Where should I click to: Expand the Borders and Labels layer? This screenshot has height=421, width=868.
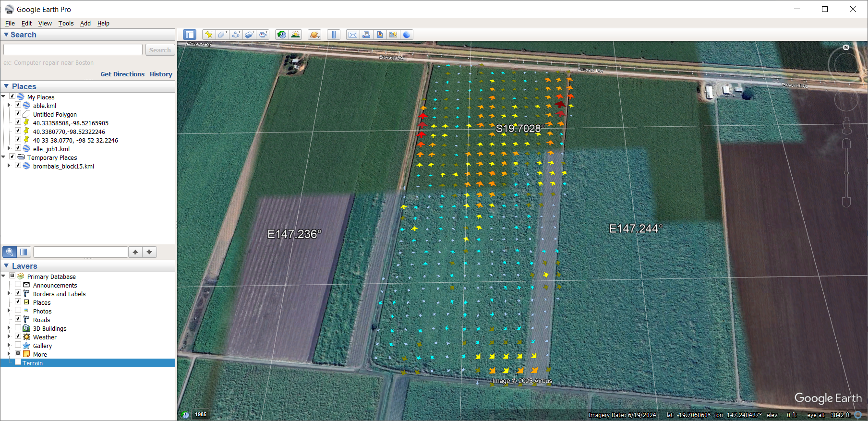(9, 293)
